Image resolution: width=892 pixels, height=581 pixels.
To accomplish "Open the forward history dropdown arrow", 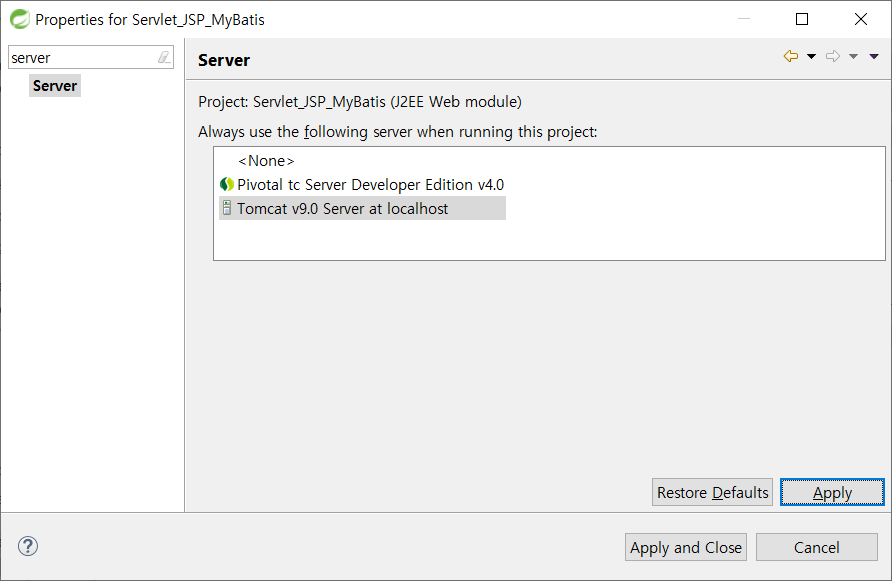I will point(853,56).
